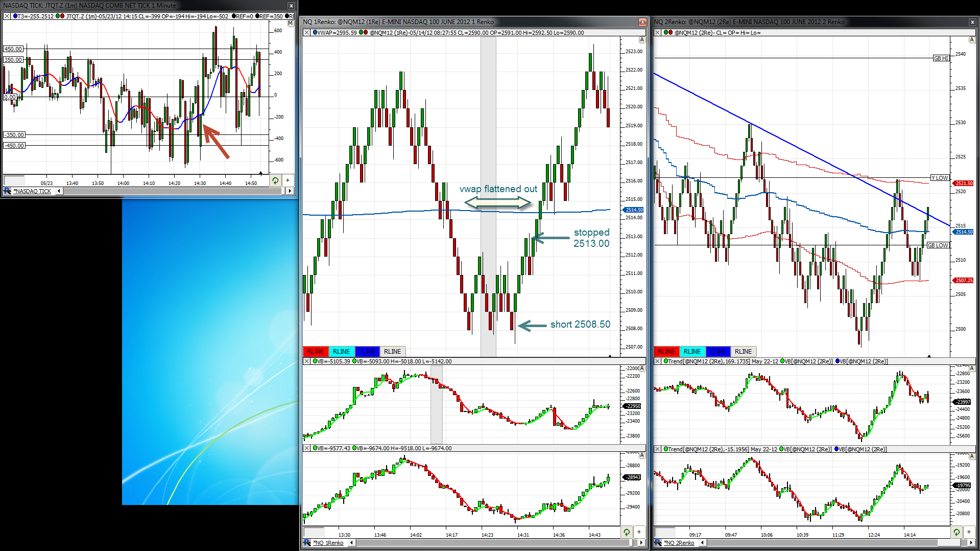This screenshot has height=551, width=980.
Task: Click the blue TLINE button in NQ 1Renko
Action: (367, 352)
